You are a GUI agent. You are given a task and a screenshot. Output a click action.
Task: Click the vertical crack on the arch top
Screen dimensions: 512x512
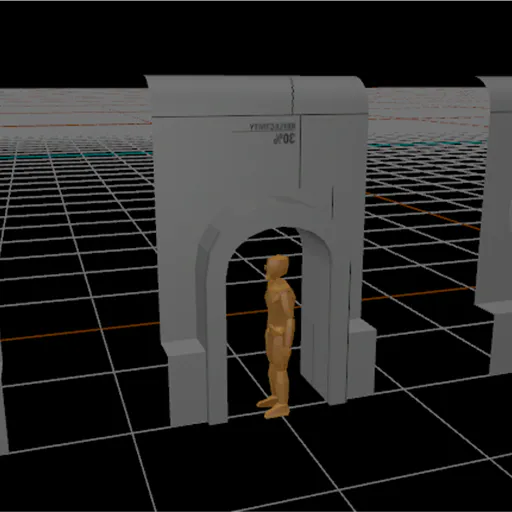pyautogui.click(x=292, y=96)
